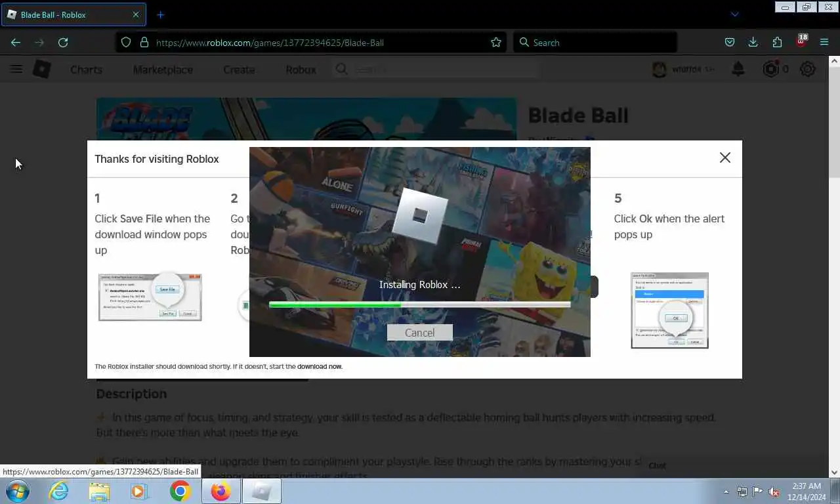
Task: Open the Robux menu item
Action: pos(301,70)
